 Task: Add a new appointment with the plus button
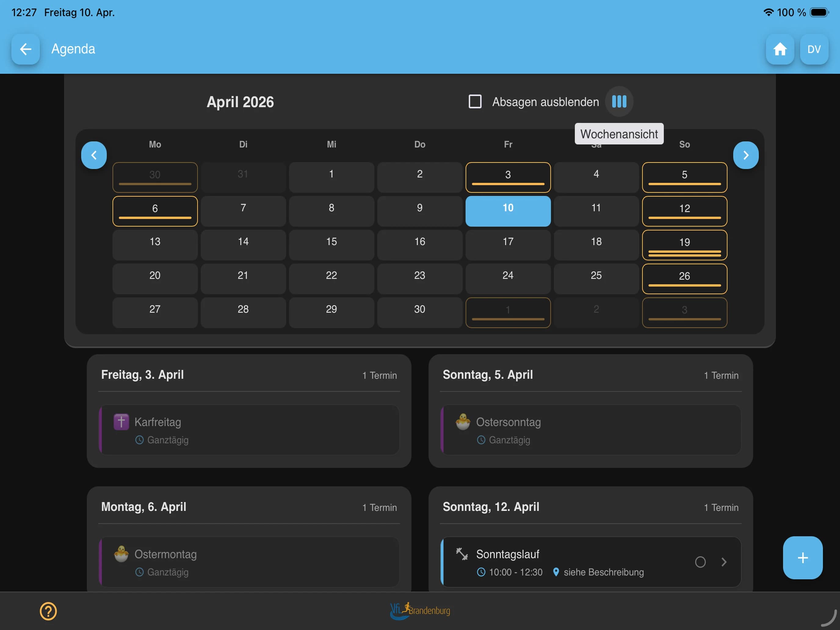(802, 557)
